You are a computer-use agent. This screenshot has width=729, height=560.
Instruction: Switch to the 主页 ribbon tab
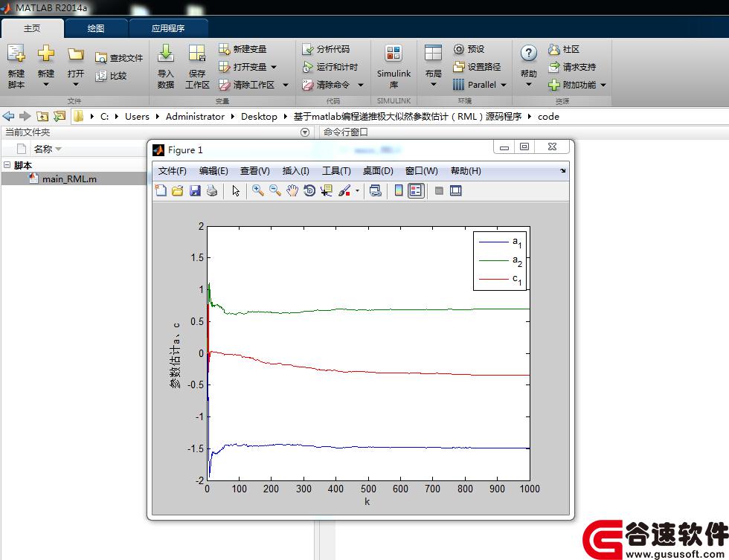click(32, 28)
